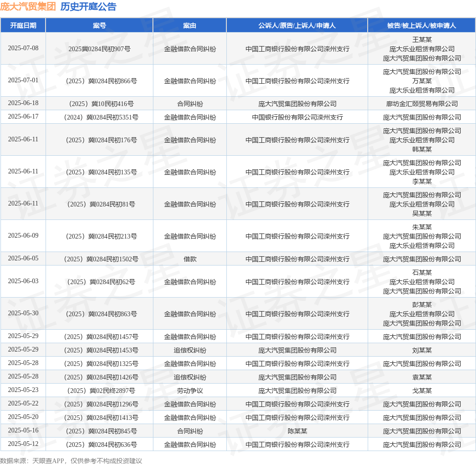Select the 公诉人/原告/上诉人/申请人 column header
The image size is (476, 465).
297,26
